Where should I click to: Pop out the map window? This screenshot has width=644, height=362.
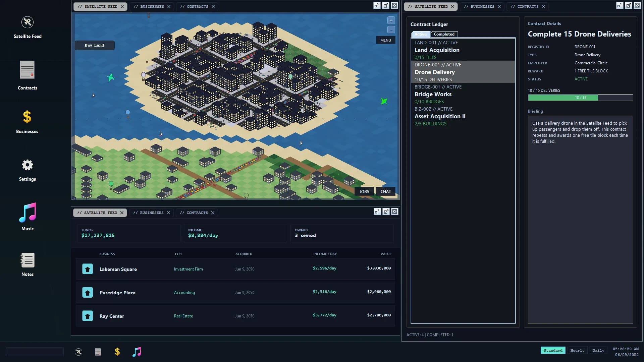(386, 6)
